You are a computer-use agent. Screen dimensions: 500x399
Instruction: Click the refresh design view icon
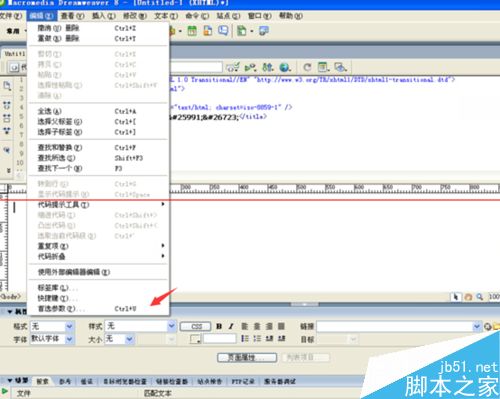[x=307, y=68]
